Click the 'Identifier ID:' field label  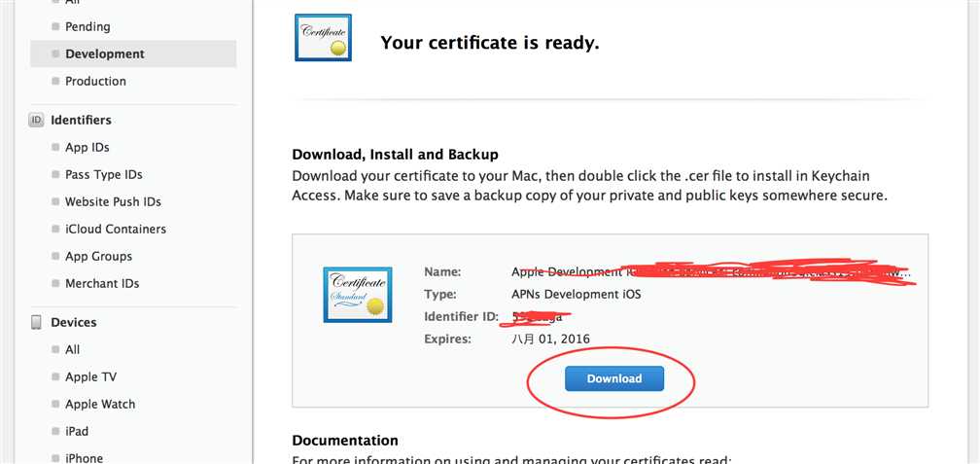[461, 316]
